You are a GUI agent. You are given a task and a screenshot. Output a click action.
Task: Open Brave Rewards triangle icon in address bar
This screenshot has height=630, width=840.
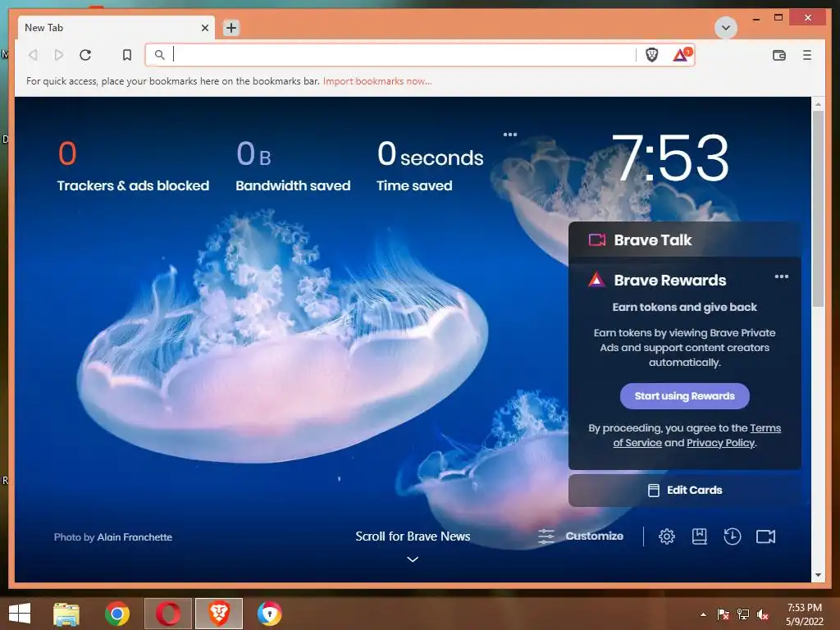click(682, 54)
